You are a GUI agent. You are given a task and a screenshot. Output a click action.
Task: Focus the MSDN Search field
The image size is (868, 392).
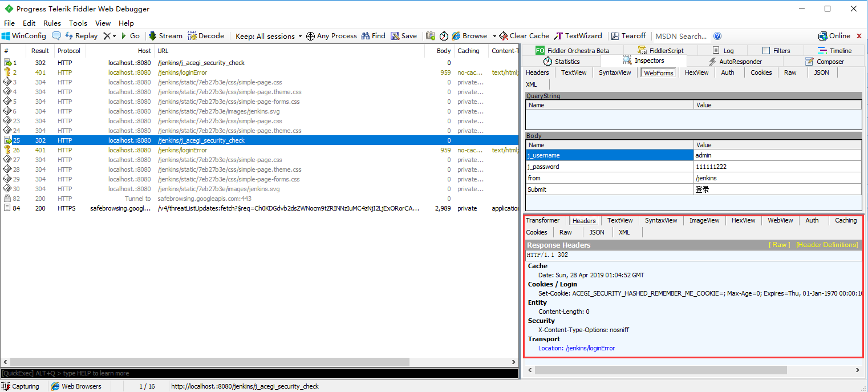pyautogui.click(x=682, y=36)
